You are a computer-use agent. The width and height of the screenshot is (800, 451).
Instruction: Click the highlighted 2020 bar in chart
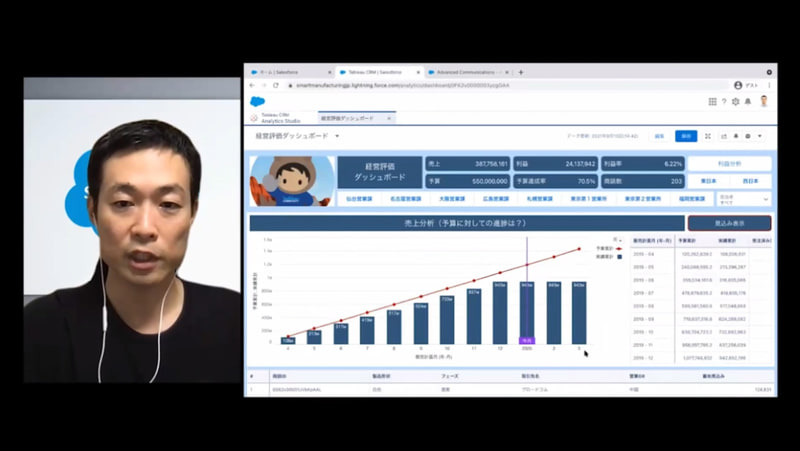[x=527, y=313]
